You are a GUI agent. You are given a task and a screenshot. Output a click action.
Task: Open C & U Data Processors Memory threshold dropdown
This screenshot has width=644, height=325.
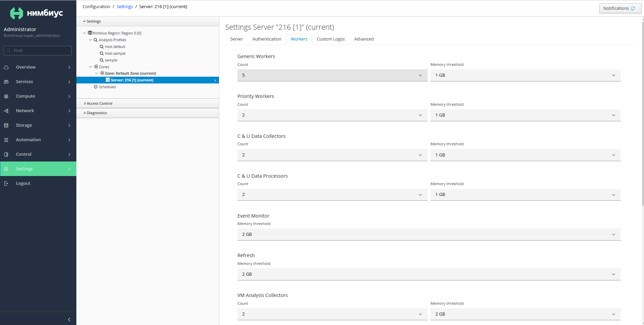coord(525,195)
